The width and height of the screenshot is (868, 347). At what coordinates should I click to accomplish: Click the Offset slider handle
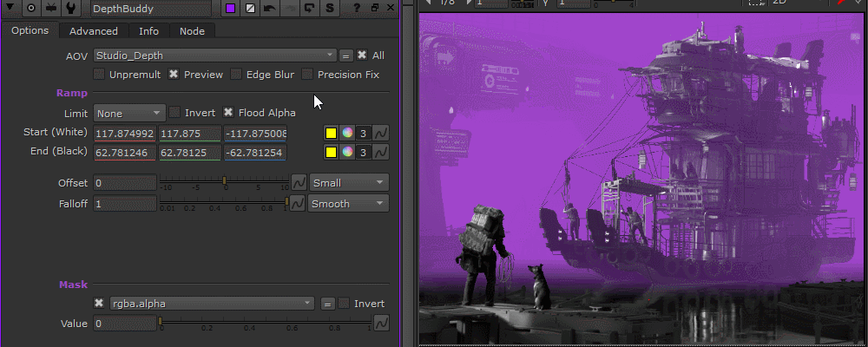tap(224, 180)
